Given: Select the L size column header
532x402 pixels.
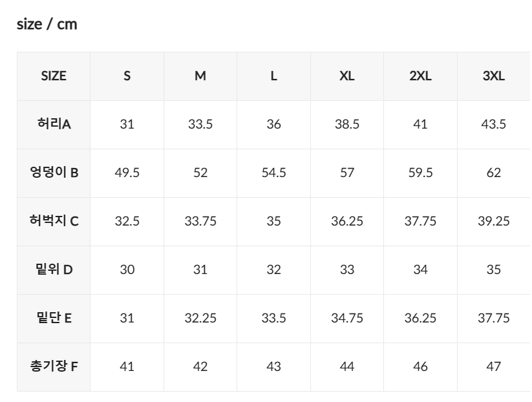Looking at the screenshot, I should 273,76.
